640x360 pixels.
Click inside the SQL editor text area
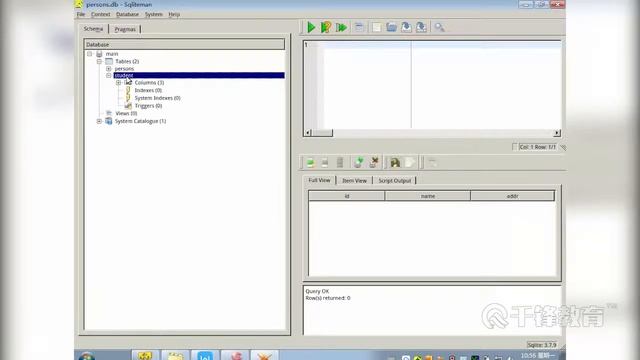443,86
